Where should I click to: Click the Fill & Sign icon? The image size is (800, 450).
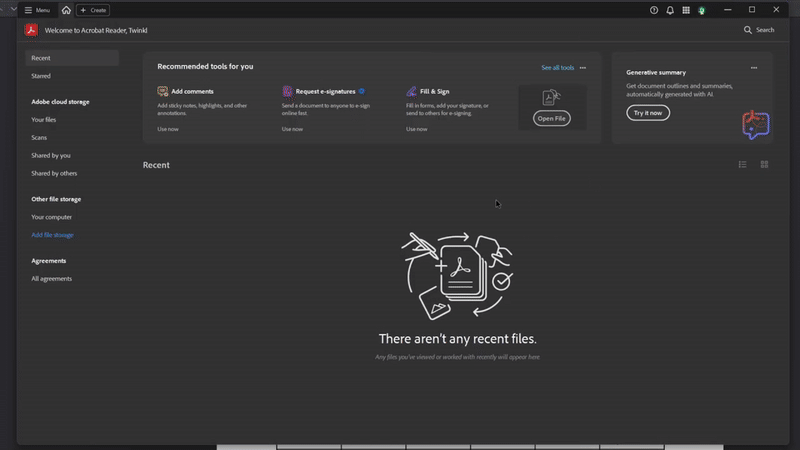click(411, 91)
